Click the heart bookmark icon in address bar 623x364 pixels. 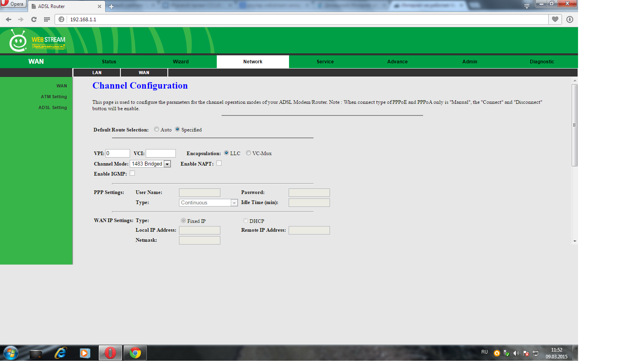pyautogui.click(x=555, y=19)
